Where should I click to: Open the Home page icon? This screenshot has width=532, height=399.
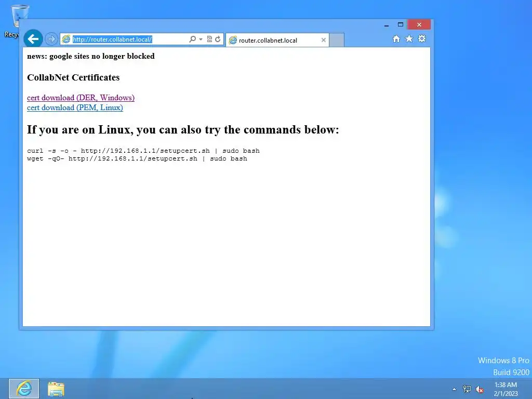396,38
